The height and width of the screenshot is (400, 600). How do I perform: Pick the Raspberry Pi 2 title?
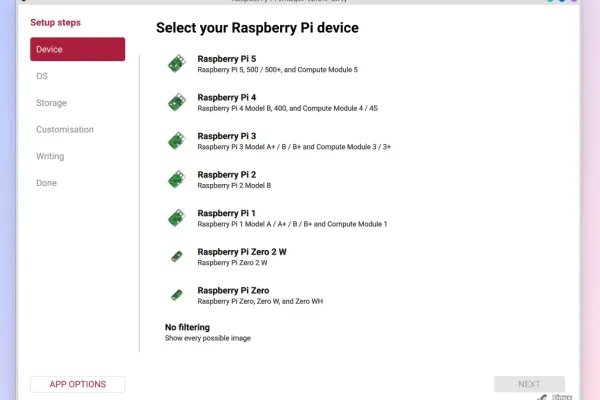(x=227, y=175)
